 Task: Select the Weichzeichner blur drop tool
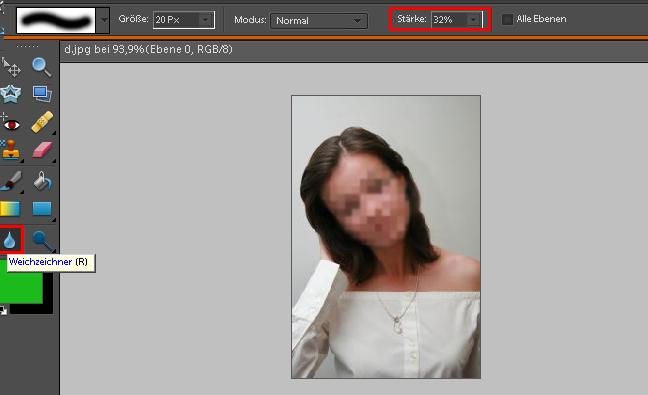10,240
